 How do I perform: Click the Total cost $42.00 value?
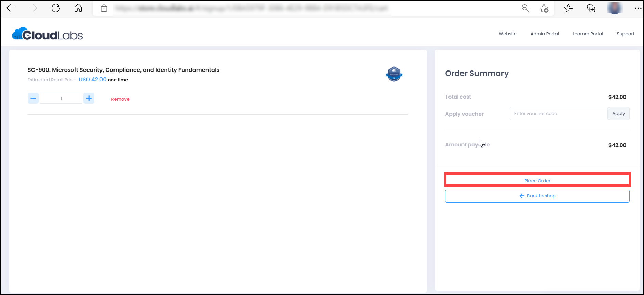(617, 97)
